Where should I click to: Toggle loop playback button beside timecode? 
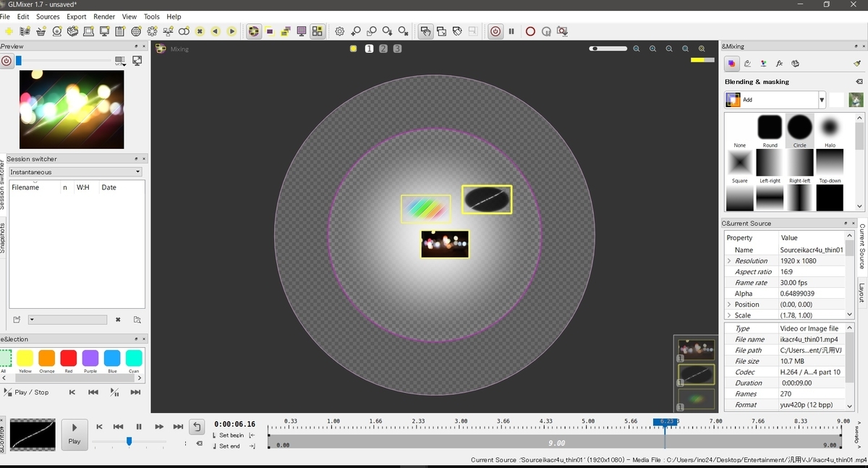tap(197, 427)
